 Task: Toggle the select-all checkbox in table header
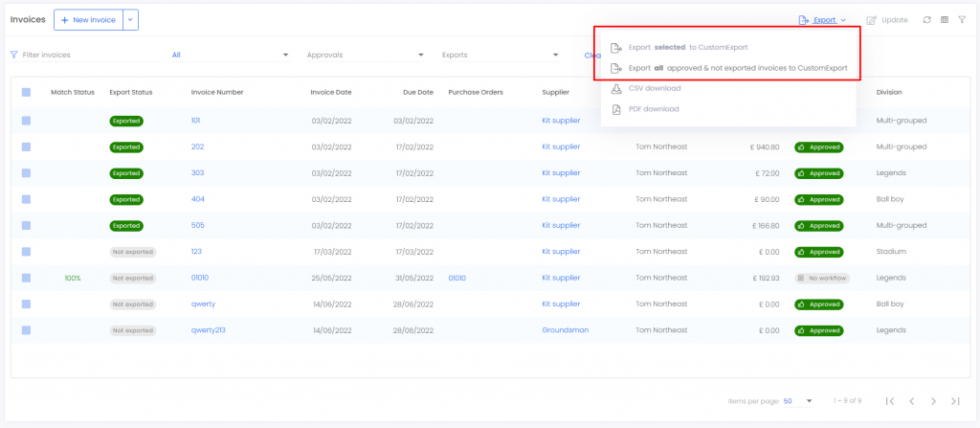pyautogui.click(x=26, y=92)
